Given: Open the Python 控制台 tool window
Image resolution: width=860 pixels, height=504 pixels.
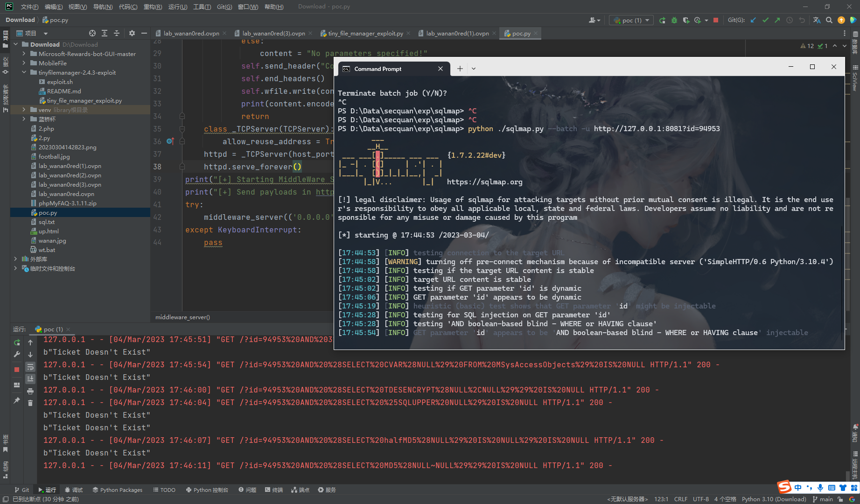Looking at the screenshot, I should 207,490.
